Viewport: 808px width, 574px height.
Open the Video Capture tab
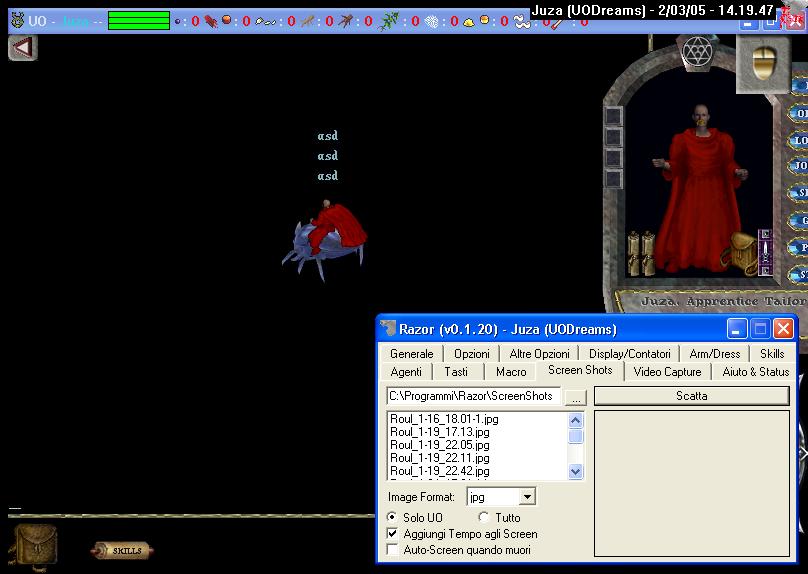coord(667,372)
